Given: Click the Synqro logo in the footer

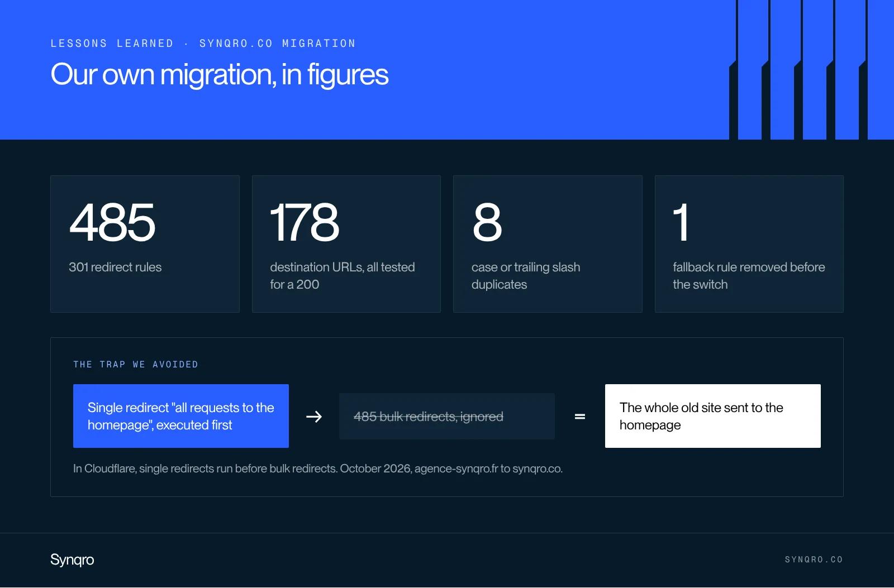Looking at the screenshot, I should coord(72,560).
